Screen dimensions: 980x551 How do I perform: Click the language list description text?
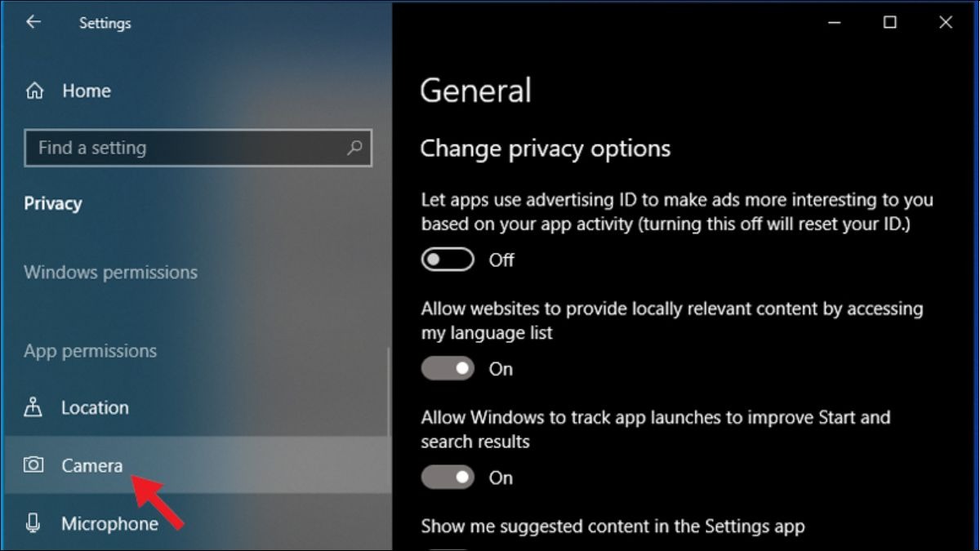672,321
